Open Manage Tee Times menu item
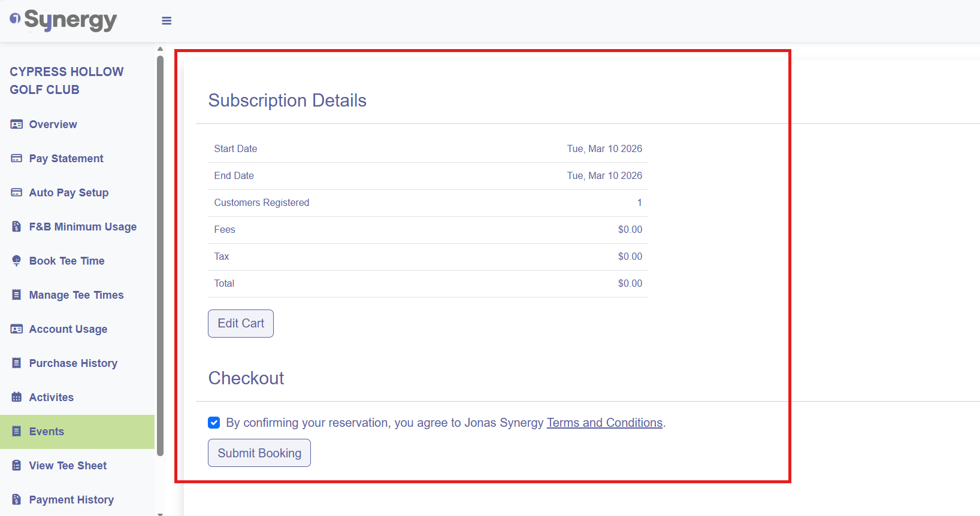The image size is (980, 516). (76, 295)
